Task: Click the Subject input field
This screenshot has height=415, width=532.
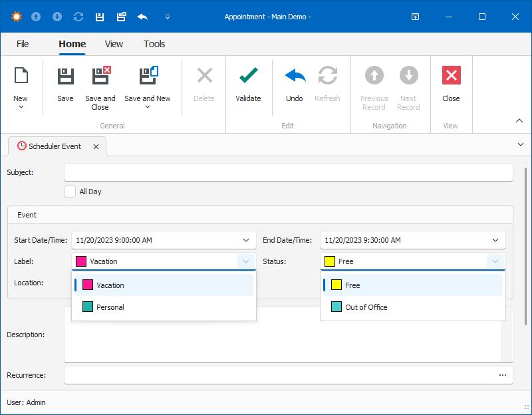Action: click(289, 172)
